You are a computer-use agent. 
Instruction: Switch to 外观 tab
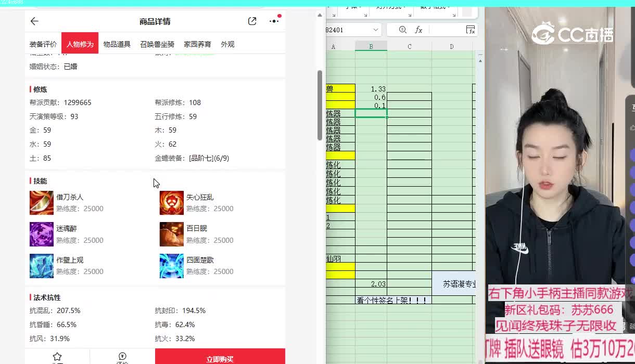pos(227,44)
